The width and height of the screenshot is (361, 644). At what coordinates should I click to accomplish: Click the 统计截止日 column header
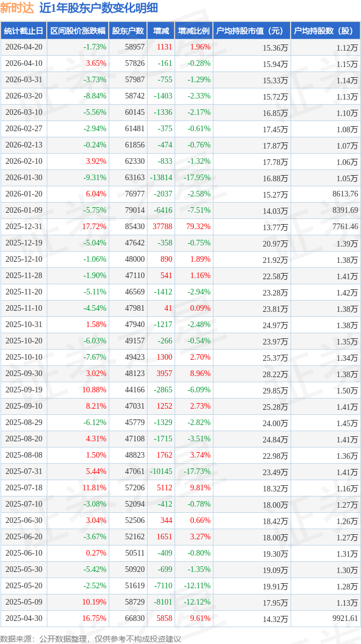[24, 31]
